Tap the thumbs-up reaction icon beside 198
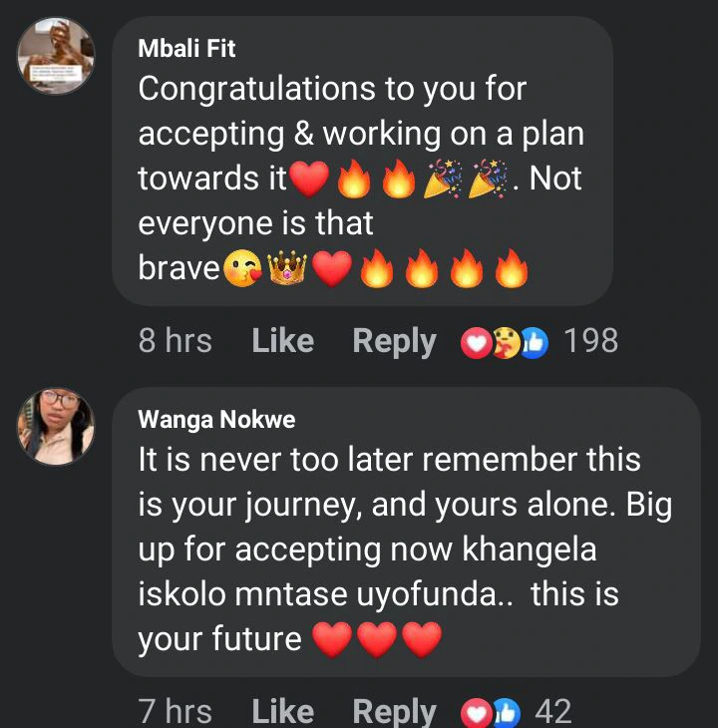The height and width of the screenshot is (728, 718). [x=534, y=343]
